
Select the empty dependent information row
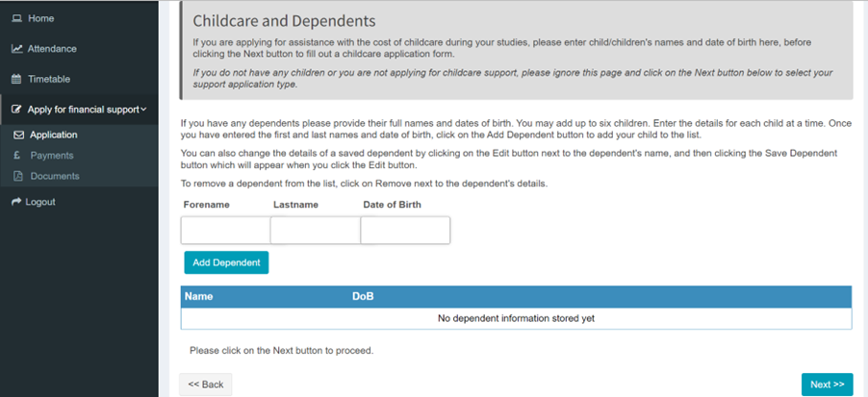pos(516,318)
